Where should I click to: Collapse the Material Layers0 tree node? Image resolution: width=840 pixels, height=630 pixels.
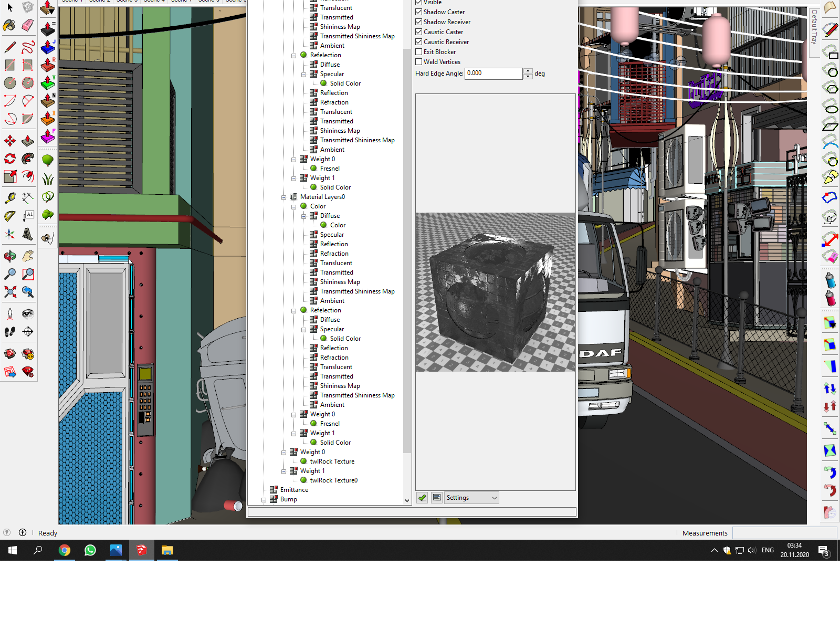(284, 197)
